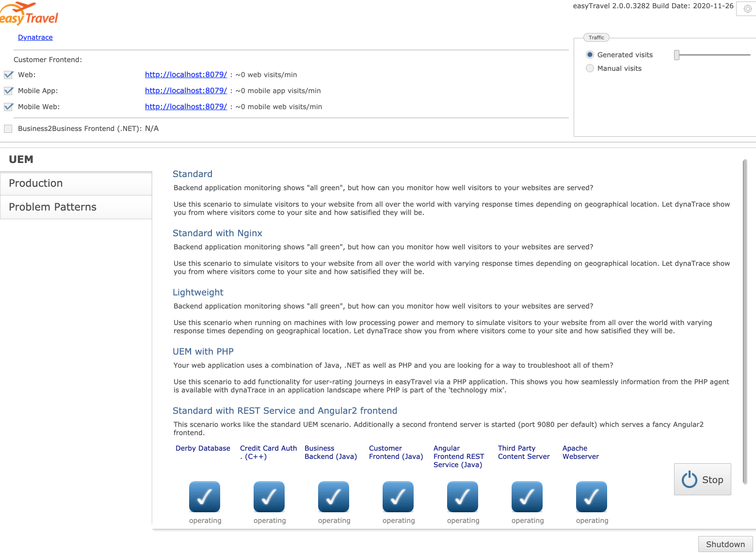The image size is (756, 553).
Task: Click the easyTravel logo
Action: coord(29,14)
